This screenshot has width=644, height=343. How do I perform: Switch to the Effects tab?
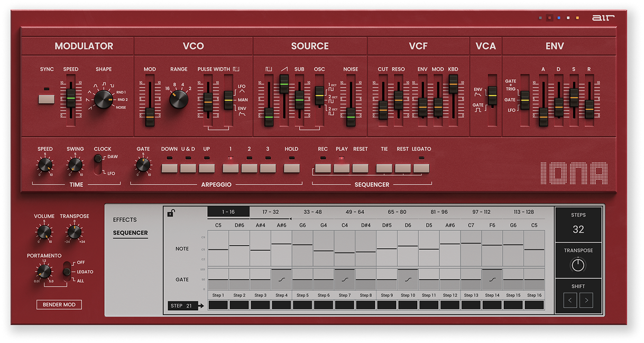click(x=125, y=220)
